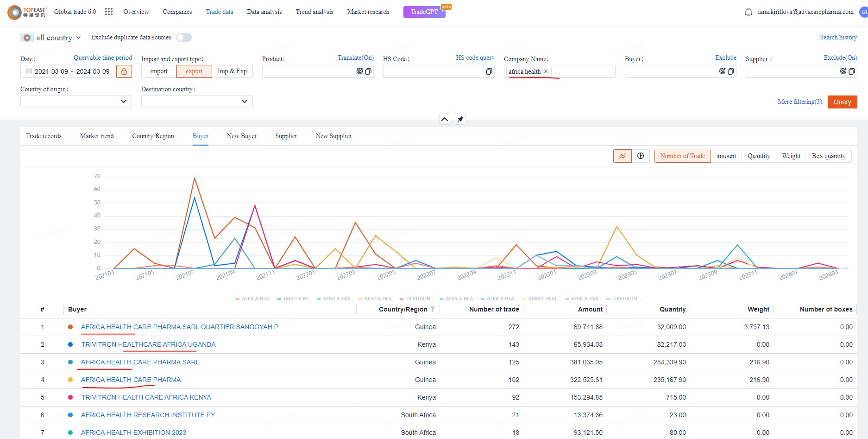Click the Country/Region column filter icon

433,309
